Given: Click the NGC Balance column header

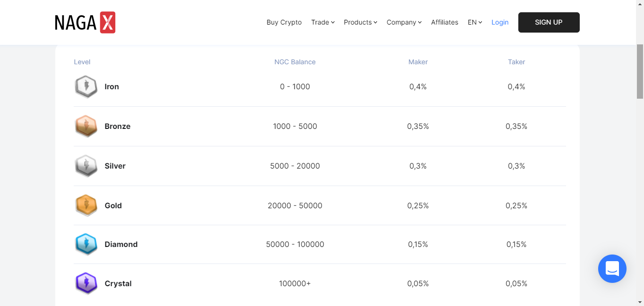Looking at the screenshot, I should (x=295, y=62).
